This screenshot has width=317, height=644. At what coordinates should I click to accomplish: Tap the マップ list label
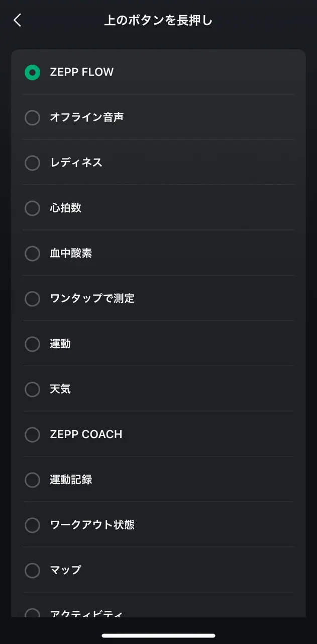click(66, 570)
